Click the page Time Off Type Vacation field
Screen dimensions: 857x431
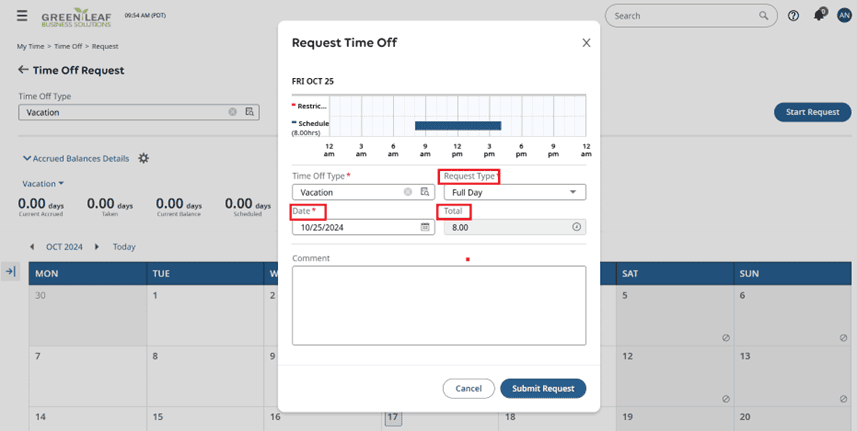click(x=139, y=112)
